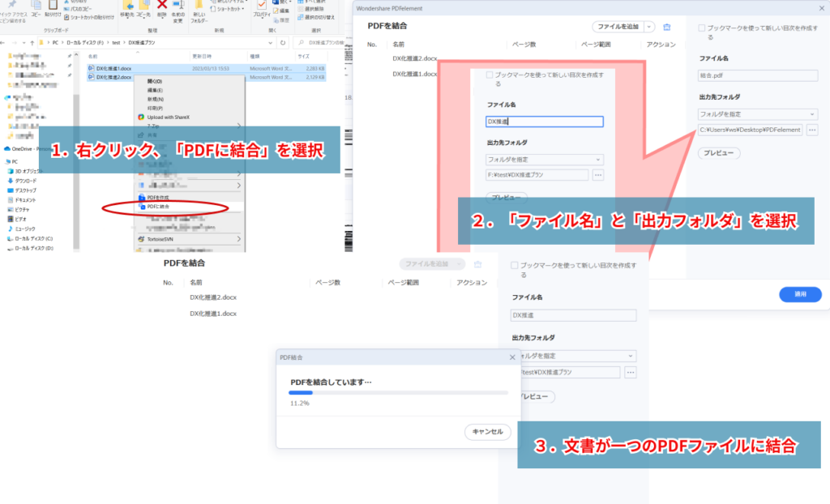Click the greyed trash icon above the progress dialog panel
The image size is (830, 504).
478,263
